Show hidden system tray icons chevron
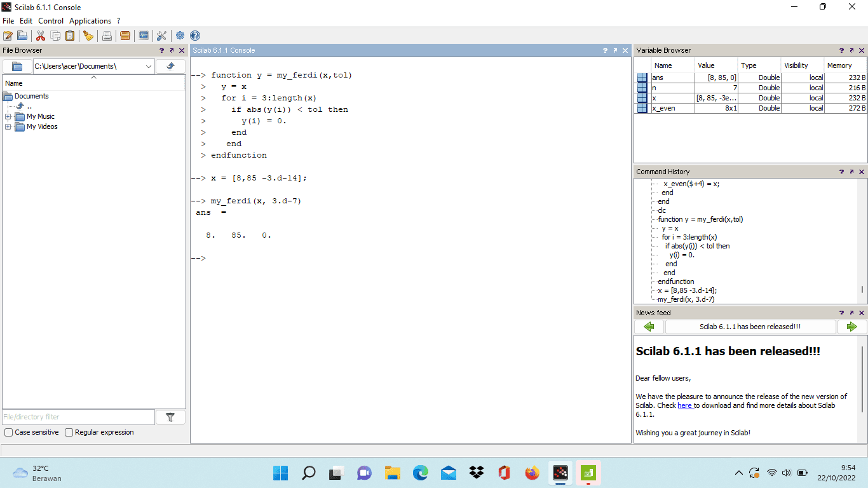This screenshot has height=488, width=868. tap(738, 473)
